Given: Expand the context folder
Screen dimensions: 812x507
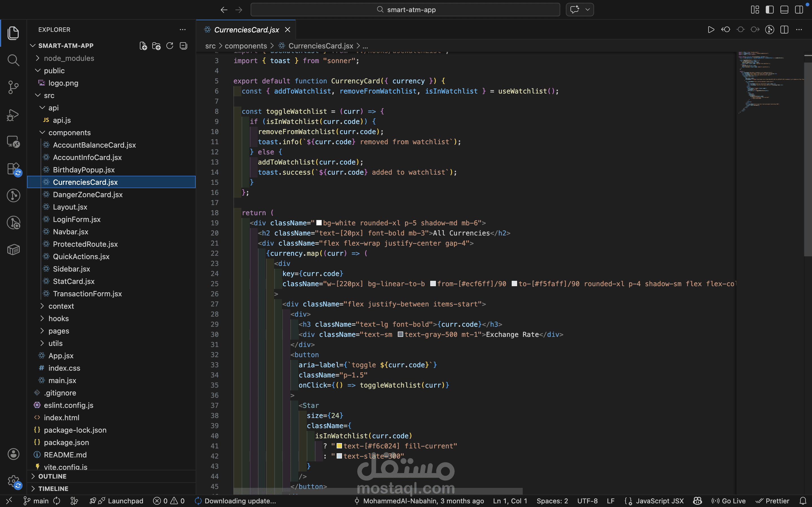Looking at the screenshot, I should [x=61, y=306].
